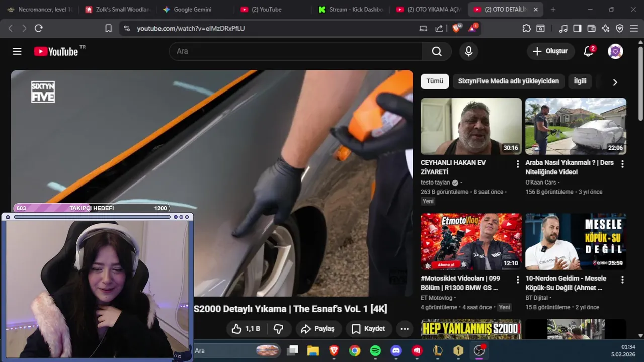Start voice search with the microphone icon

[x=469, y=51]
